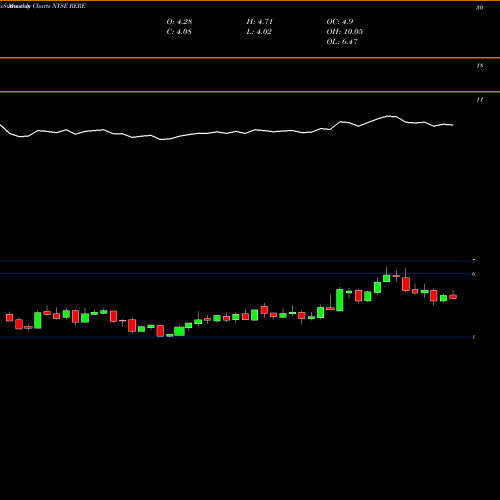Click the white moving average line peak
The height and width of the screenshot is (500, 500).
coord(389,116)
